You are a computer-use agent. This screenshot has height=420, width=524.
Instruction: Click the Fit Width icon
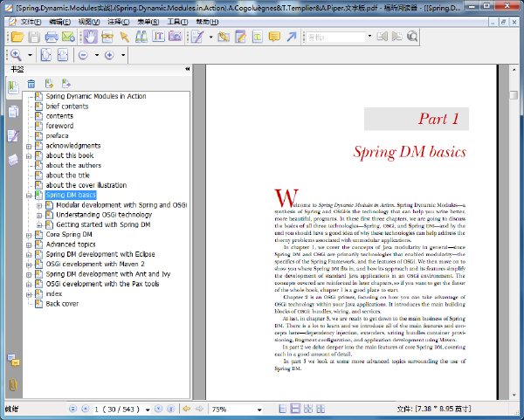point(63,55)
